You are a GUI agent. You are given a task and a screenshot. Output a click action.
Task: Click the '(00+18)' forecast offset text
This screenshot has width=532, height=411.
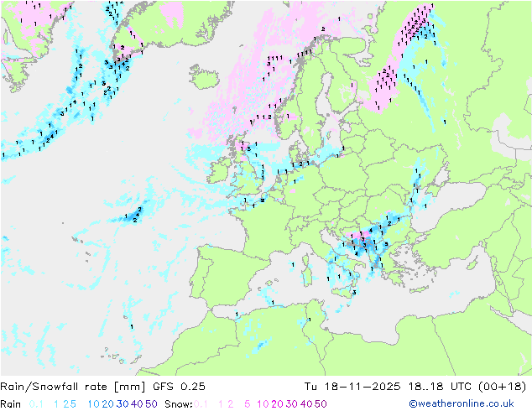point(502,387)
